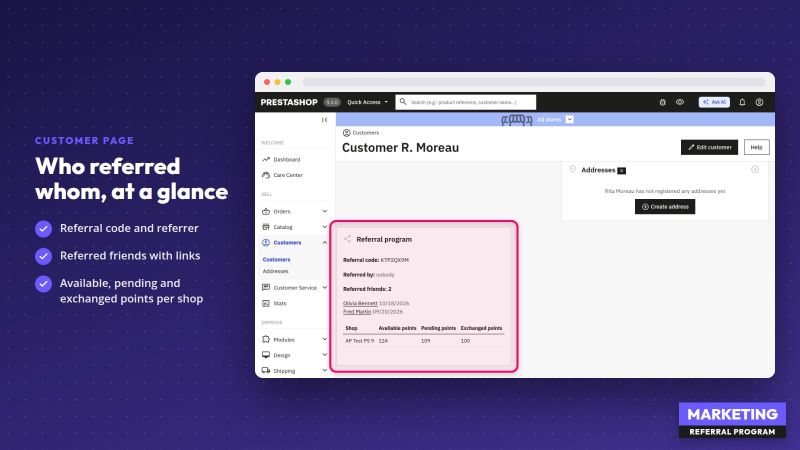Click the browser address bar

click(534, 82)
